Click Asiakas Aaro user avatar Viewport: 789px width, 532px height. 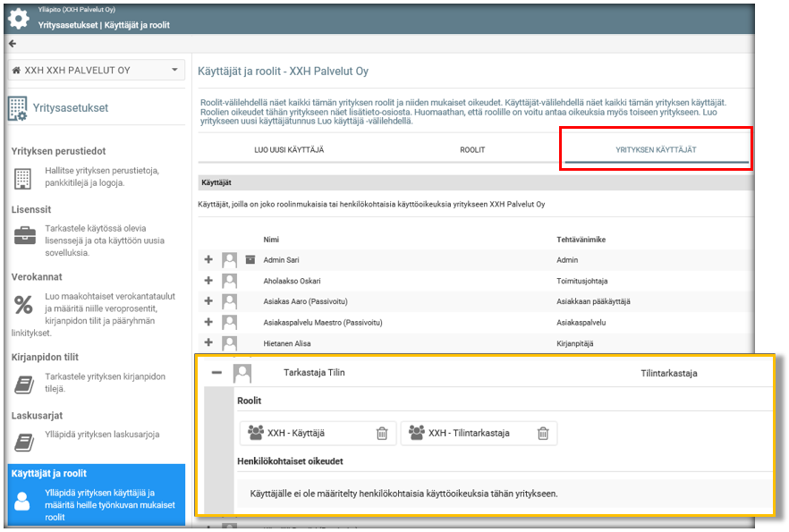click(230, 301)
